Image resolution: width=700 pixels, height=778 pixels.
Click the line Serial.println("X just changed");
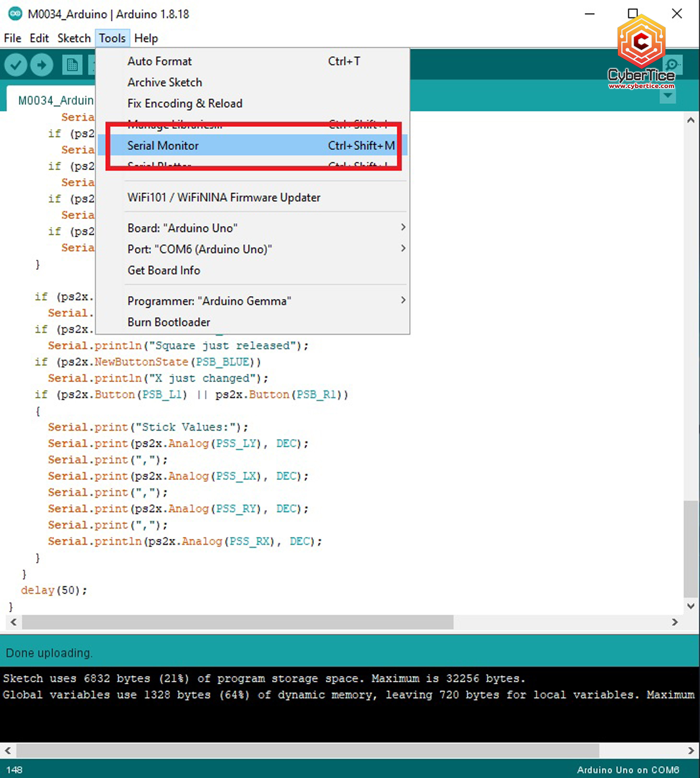click(x=158, y=378)
